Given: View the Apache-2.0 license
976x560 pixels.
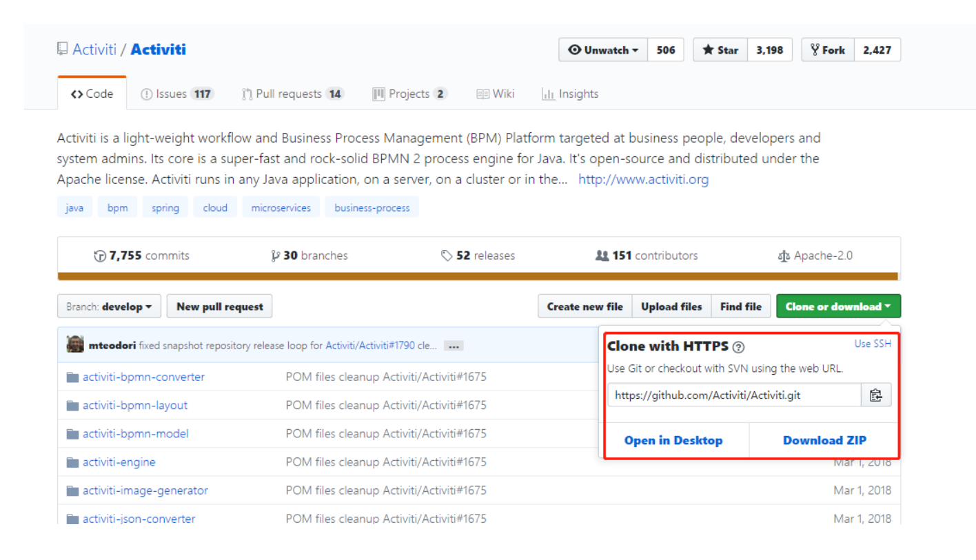Looking at the screenshot, I should [x=815, y=256].
